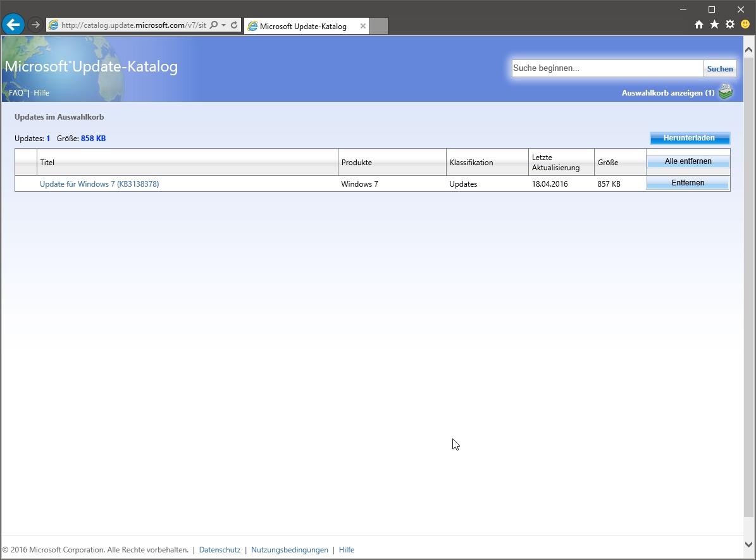Click the scrollbar down arrow

[749, 544]
